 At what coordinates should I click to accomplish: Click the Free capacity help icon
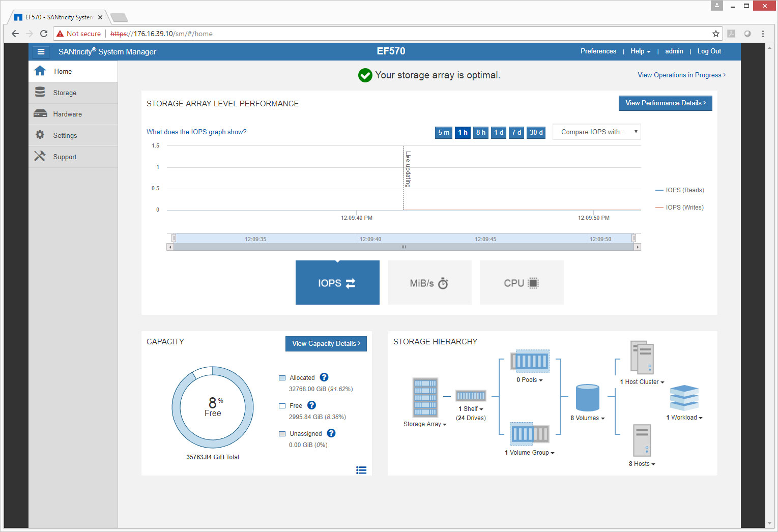click(x=312, y=405)
